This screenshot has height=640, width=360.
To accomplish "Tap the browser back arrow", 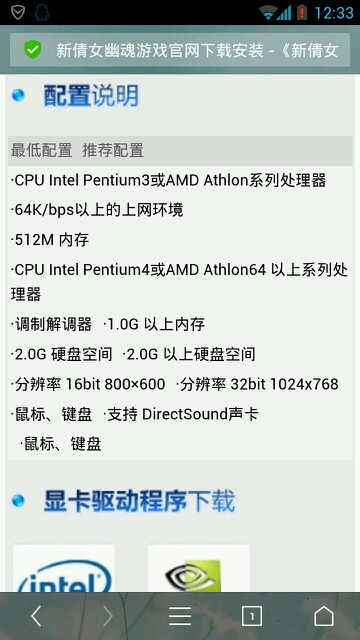I will point(36,616).
